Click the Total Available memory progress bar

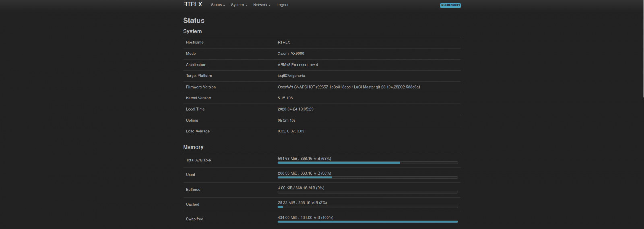tap(367, 163)
